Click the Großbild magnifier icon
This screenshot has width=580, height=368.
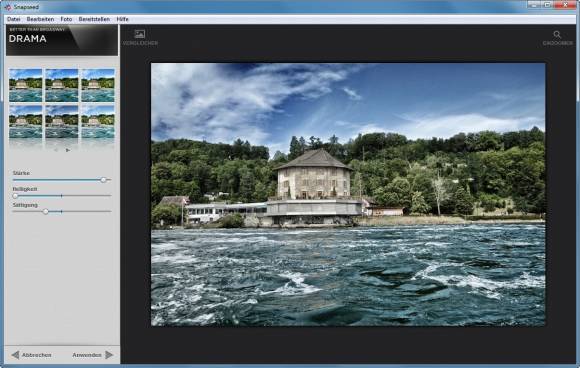(x=557, y=34)
